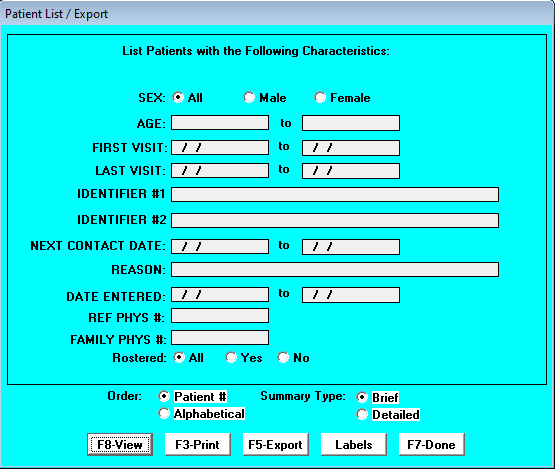This screenshot has height=471, width=556.
Task: Set Rostered filter to Yes
Action: (x=231, y=358)
